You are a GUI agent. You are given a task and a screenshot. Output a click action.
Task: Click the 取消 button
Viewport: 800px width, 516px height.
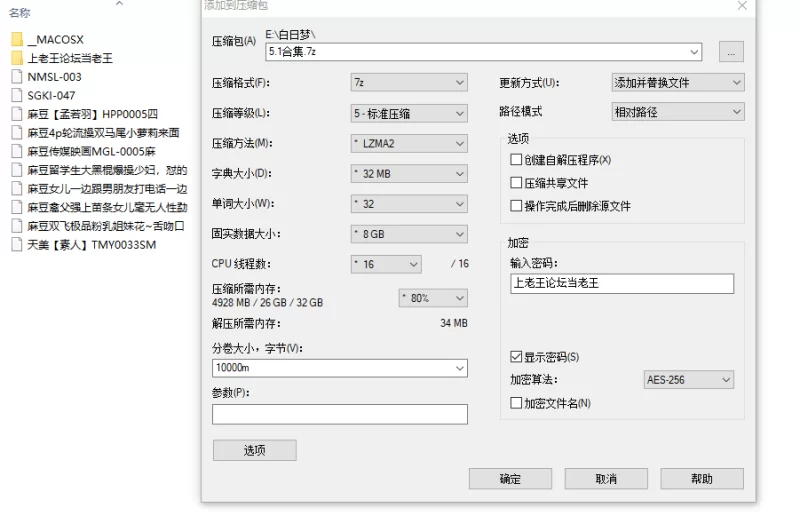coord(606,479)
